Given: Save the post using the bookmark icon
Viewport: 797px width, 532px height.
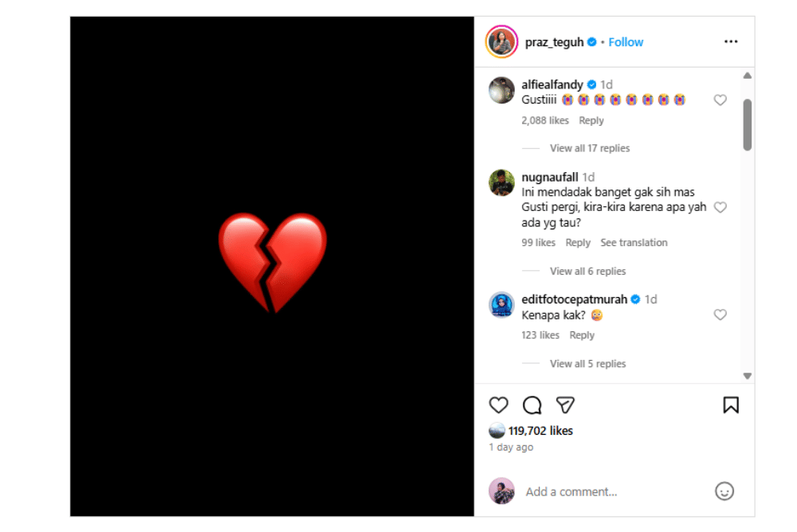Looking at the screenshot, I should point(731,405).
